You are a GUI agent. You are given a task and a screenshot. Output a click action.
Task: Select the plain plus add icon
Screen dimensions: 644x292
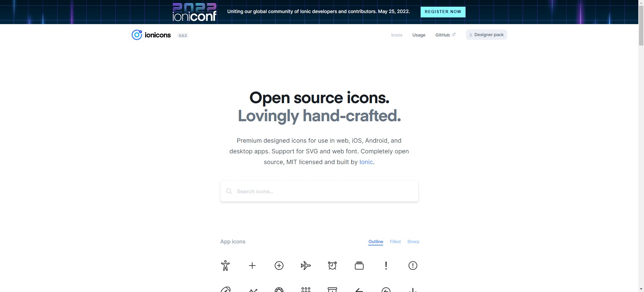[252, 266]
